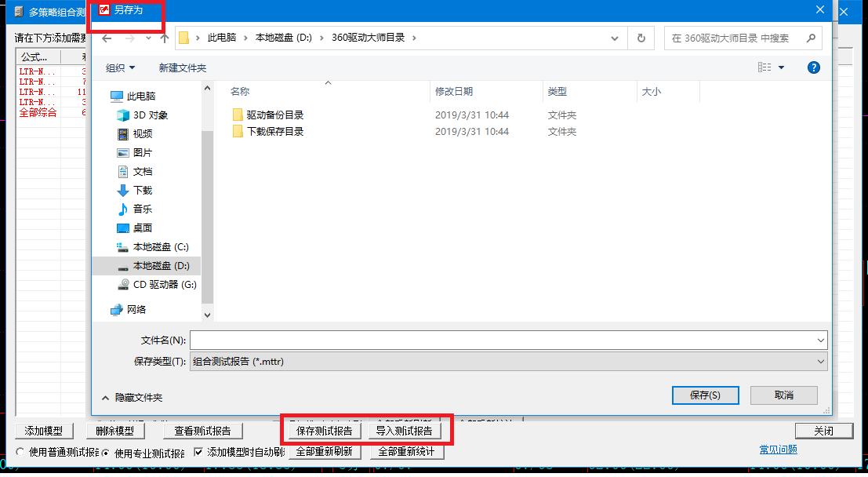This screenshot has width=868, height=477.
Task: Click the 保存(S) button
Action: click(705, 395)
